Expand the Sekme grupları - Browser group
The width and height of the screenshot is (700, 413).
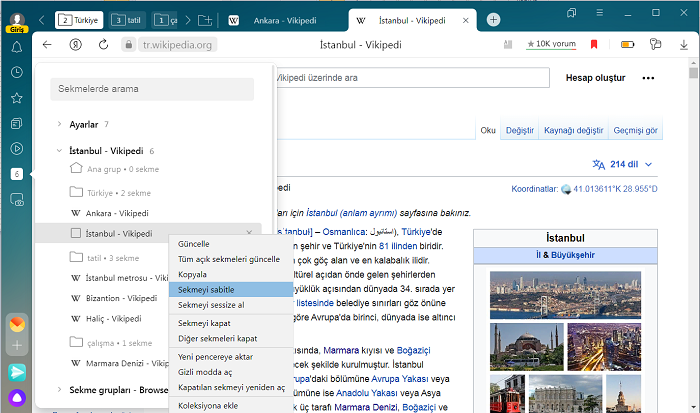[x=59, y=390]
